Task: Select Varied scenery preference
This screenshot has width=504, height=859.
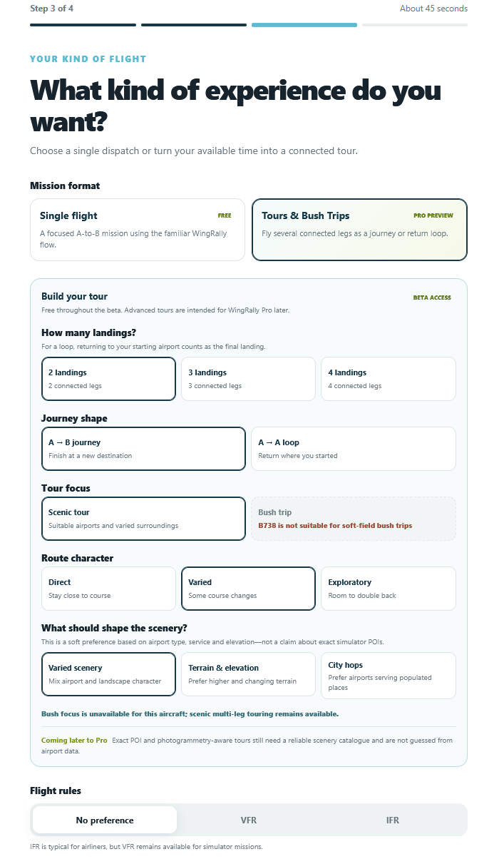Action: (x=108, y=674)
